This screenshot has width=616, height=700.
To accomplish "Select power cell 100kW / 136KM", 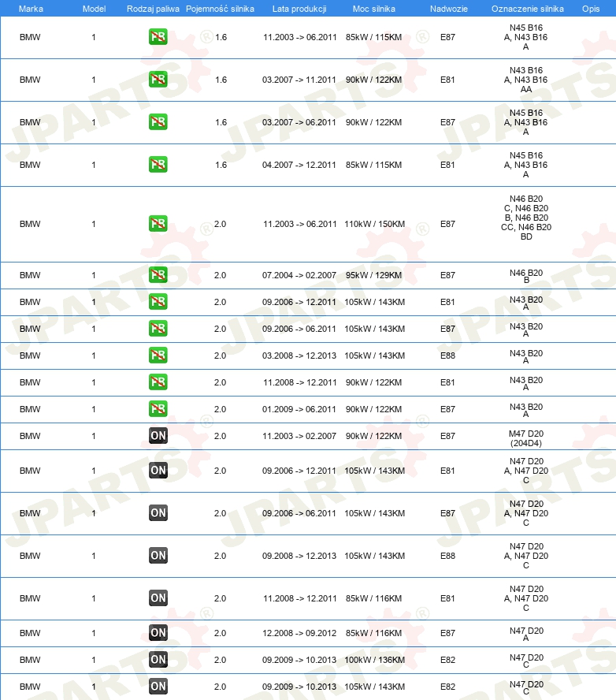I will click(374, 660).
